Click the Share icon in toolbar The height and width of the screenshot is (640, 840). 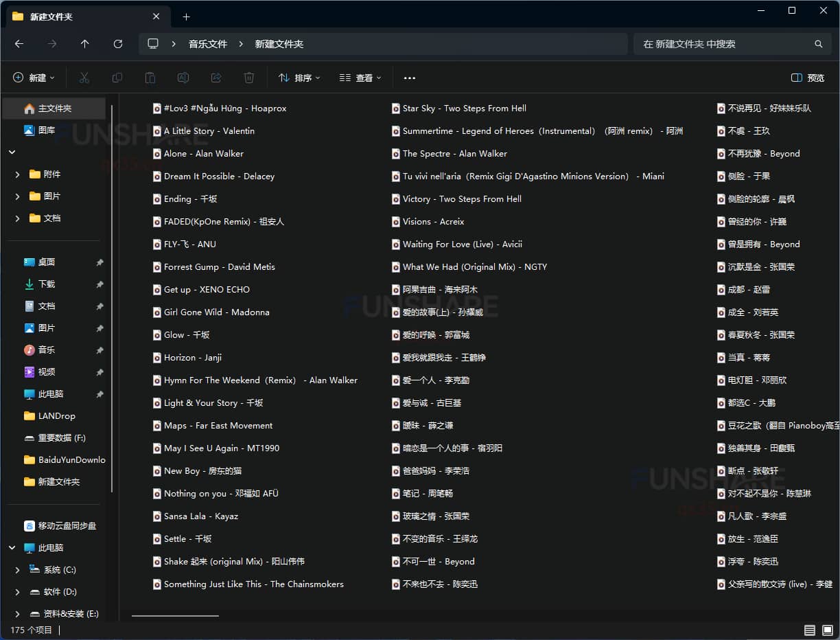pyautogui.click(x=216, y=78)
